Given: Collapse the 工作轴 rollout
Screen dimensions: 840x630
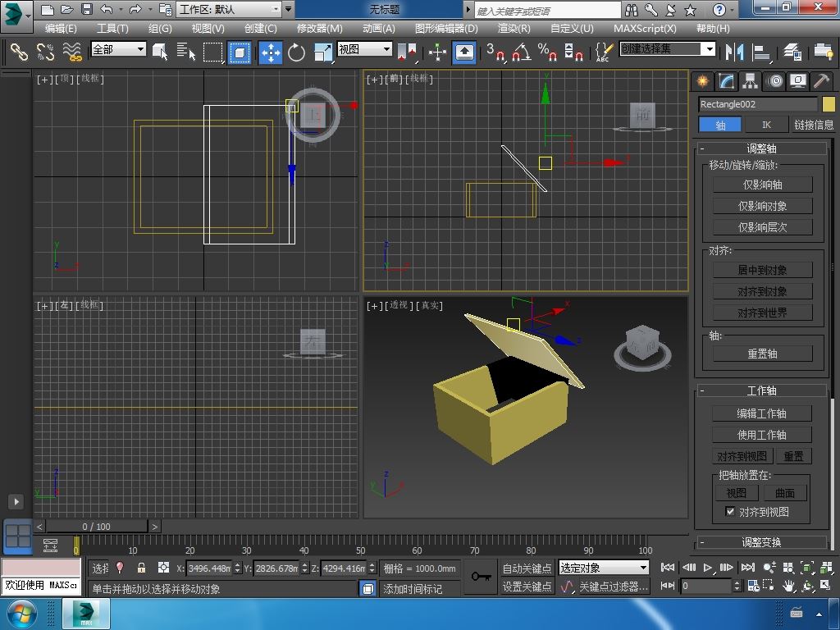Looking at the screenshot, I should pyautogui.click(x=761, y=390).
